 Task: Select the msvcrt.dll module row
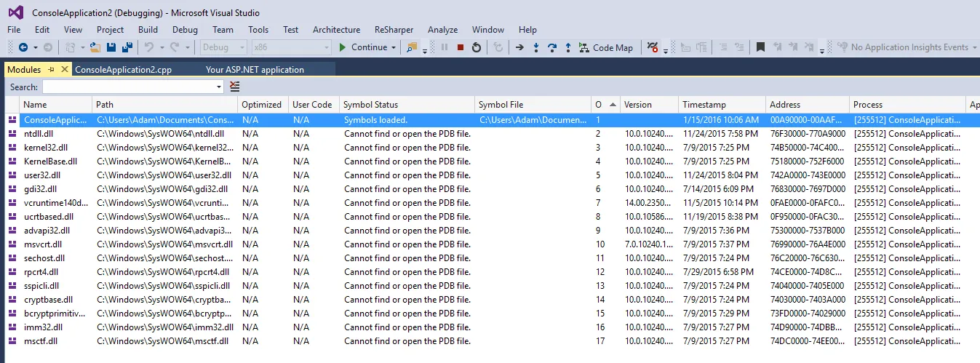coord(490,244)
